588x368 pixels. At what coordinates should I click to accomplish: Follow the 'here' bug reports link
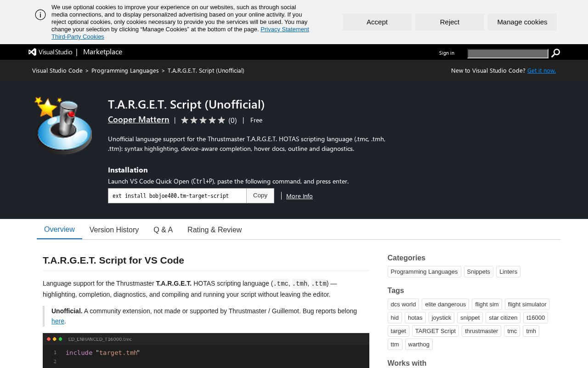(x=58, y=321)
